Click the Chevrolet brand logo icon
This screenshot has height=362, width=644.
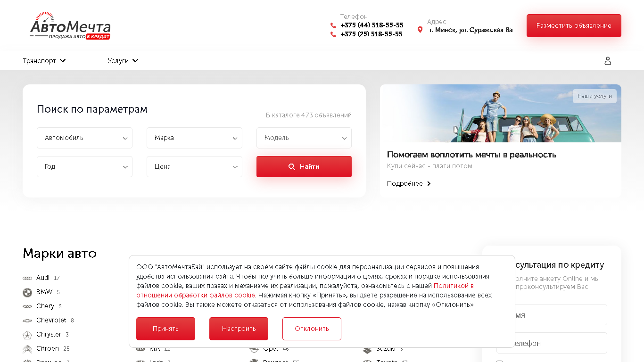(x=27, y=321)
